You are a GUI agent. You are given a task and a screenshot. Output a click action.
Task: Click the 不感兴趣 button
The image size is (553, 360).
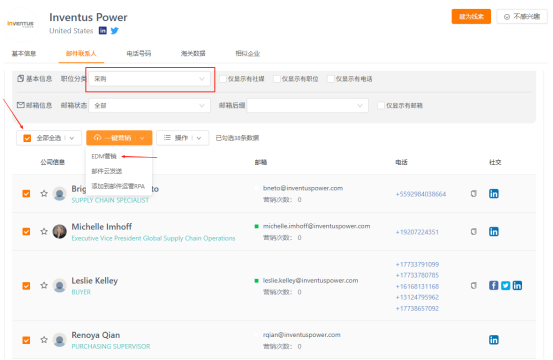tap(522, 17)
